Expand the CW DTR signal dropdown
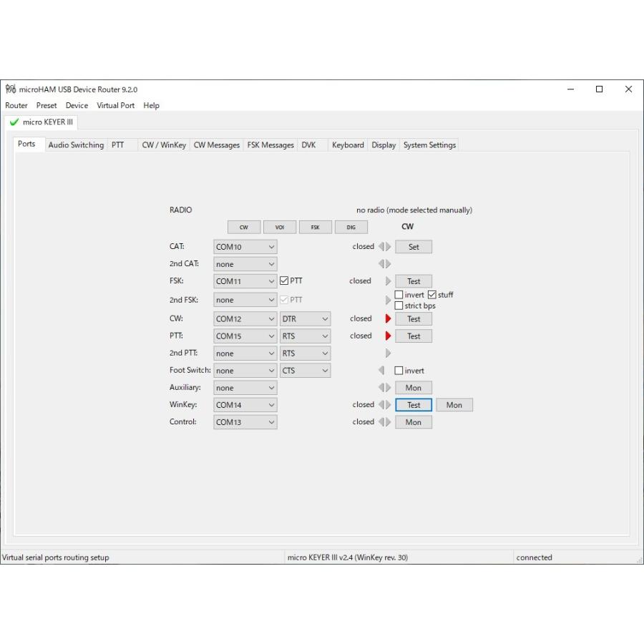The width and height of the screenshot is (644, 644). click(305, 319)
